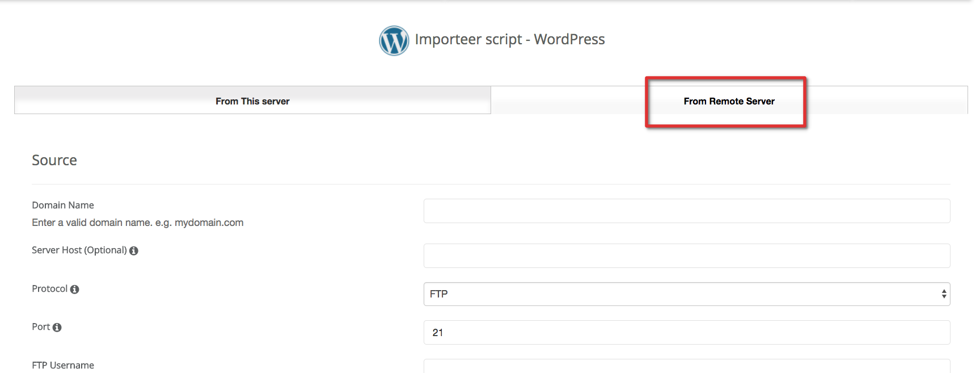Click the Source section heading
This screenshot has width=980, height=373.
pyautogui.click(x=54, y=161)
